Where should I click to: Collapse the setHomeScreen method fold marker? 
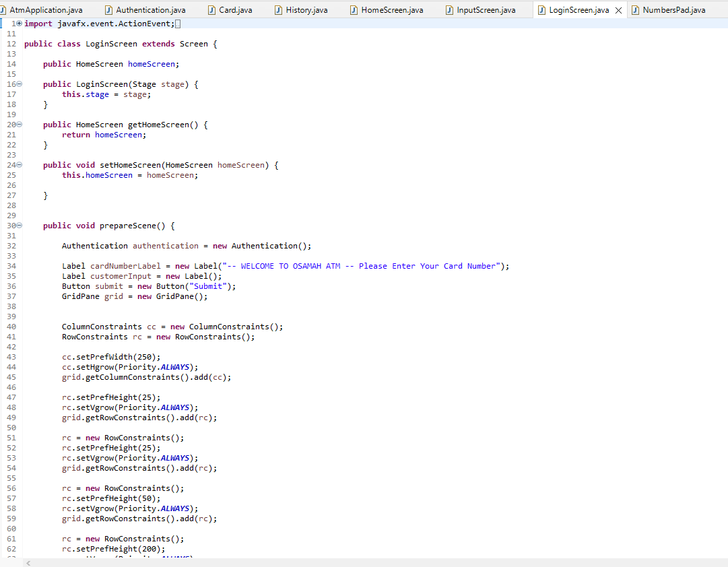pyautogui.click(x=18, y=164)
